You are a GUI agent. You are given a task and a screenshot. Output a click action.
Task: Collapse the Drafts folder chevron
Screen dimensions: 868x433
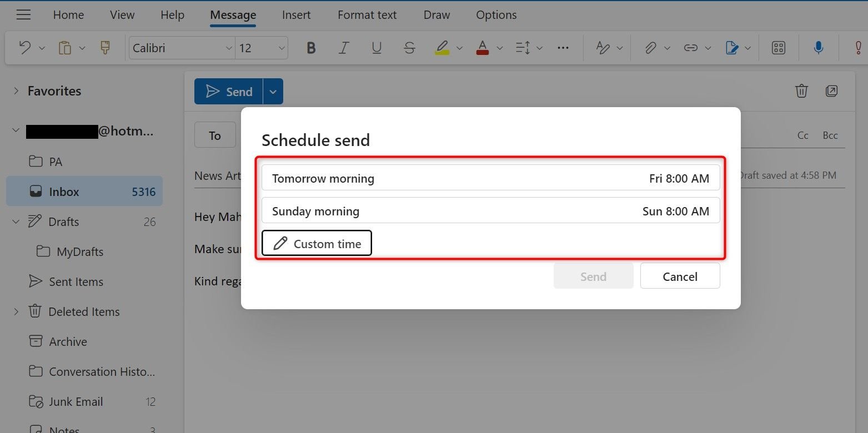click(x=16, y=221)
